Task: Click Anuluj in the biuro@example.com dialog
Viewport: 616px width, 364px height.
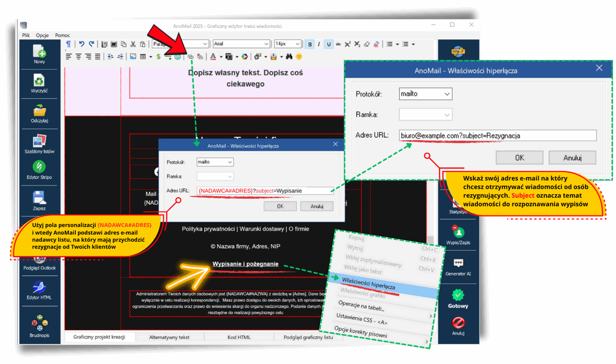Action: point(572,157)
